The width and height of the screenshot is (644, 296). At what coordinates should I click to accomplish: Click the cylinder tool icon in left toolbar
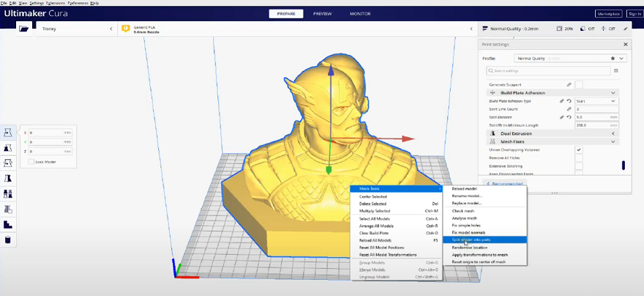click(8, 240)
